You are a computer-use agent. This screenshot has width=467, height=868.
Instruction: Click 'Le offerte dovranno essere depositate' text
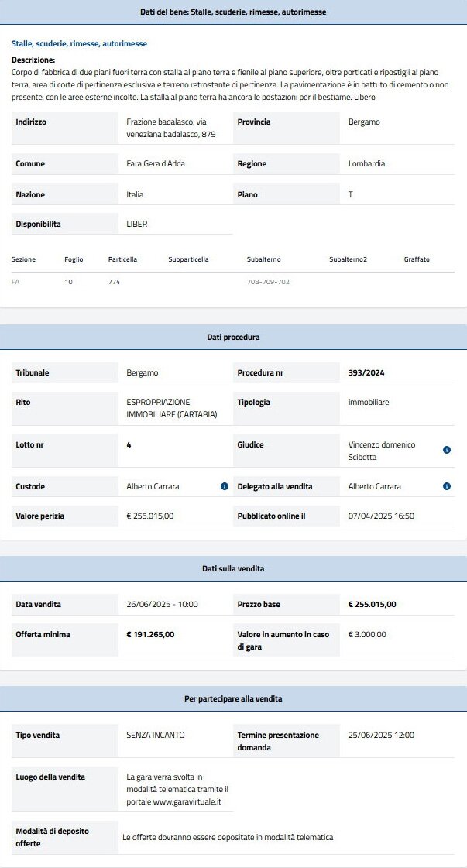coord(228,838)
